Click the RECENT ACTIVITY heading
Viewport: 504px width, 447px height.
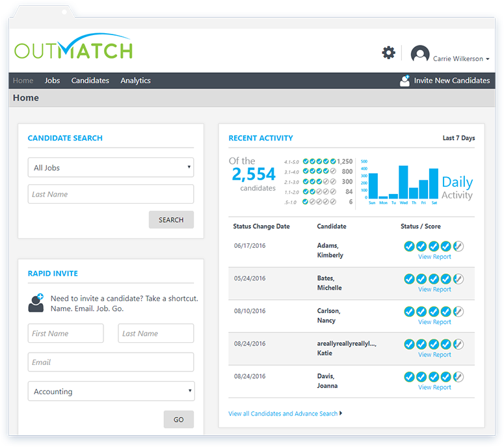point(261,138)
